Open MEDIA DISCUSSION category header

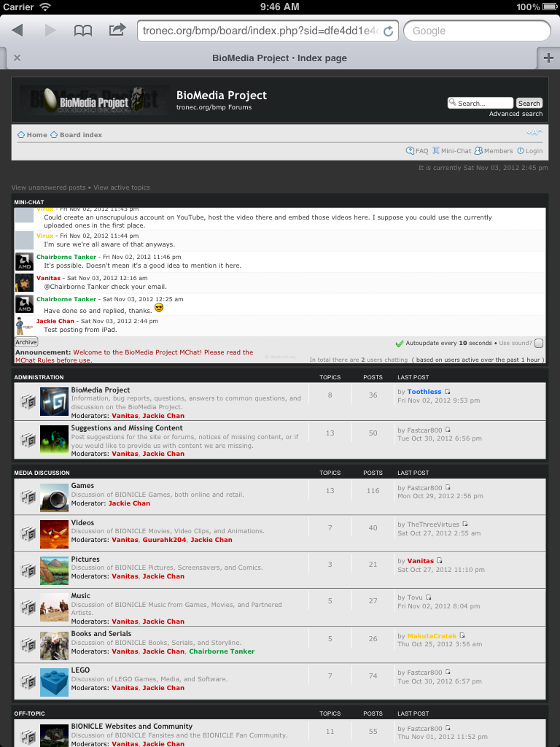pos(42,473)
